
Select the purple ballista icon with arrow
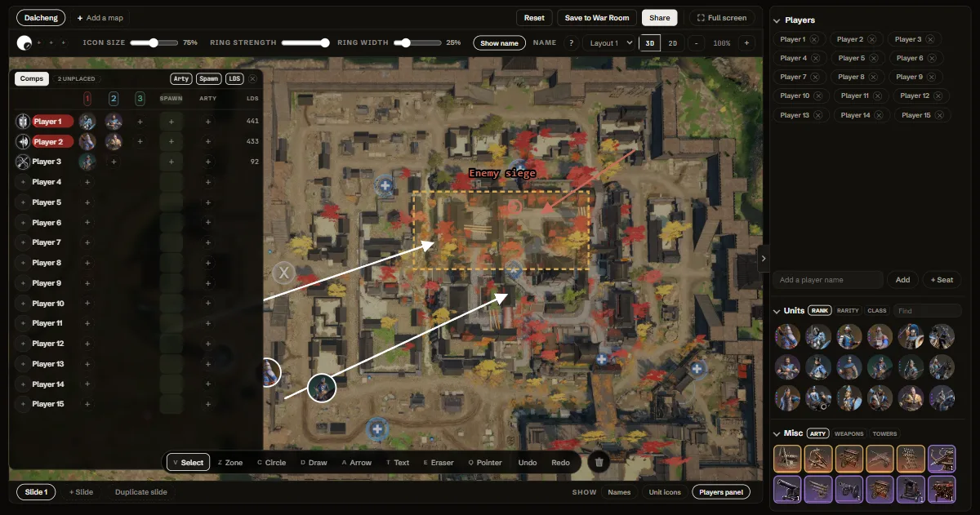[x=942, y=459]
